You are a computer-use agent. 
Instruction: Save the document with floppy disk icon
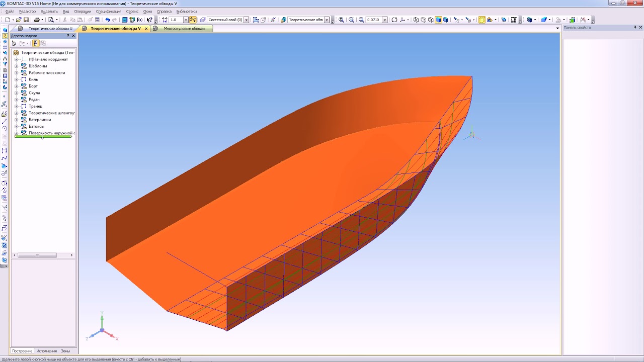click(x=26, y=20)
